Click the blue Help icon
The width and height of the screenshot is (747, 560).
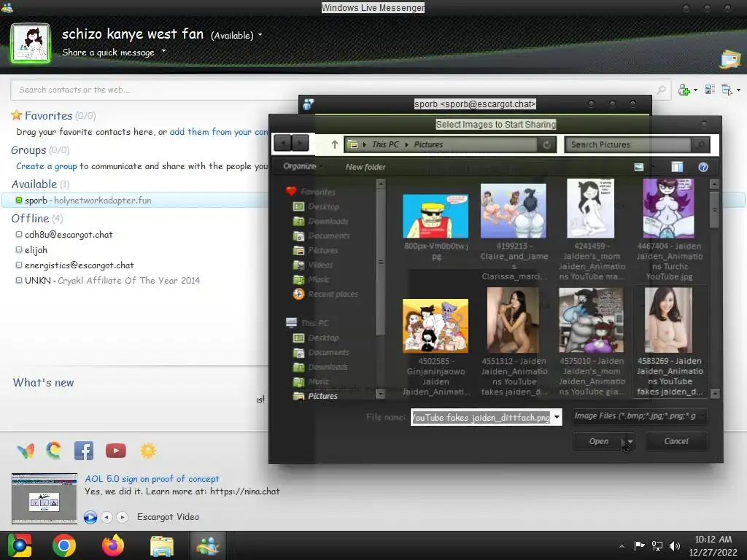click(x=703, y=167)
